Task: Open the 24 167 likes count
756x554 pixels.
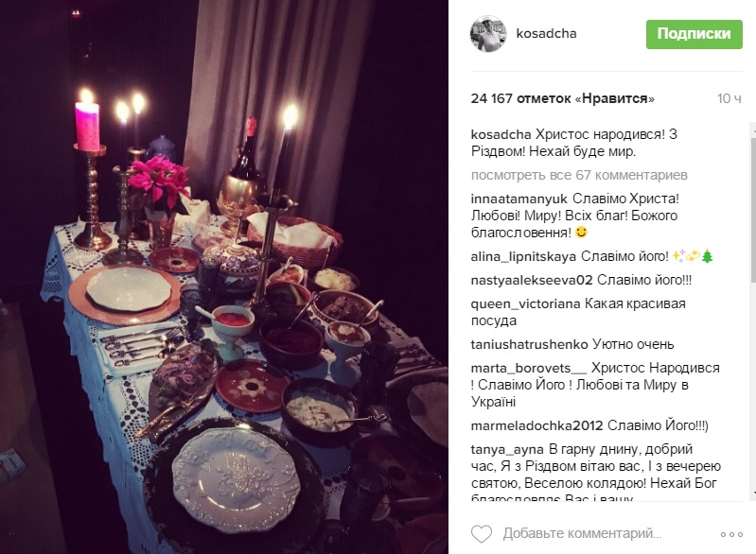Action: pyautogui.click(x=563, y=98)
